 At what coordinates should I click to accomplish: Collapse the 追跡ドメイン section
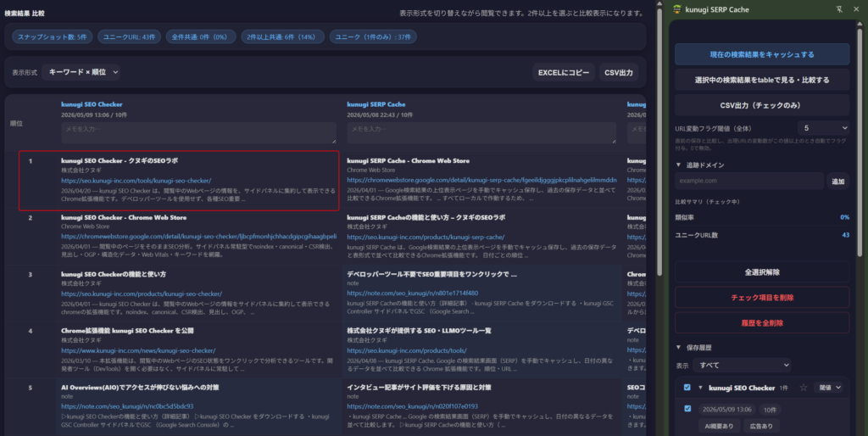[678, 165]
